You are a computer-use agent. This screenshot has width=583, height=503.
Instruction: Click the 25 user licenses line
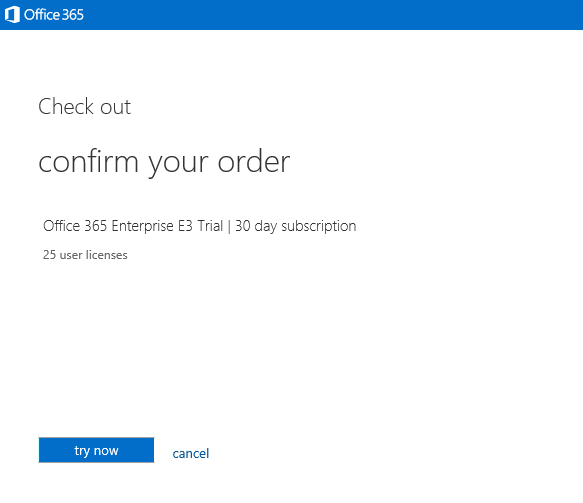pos(85,255)
